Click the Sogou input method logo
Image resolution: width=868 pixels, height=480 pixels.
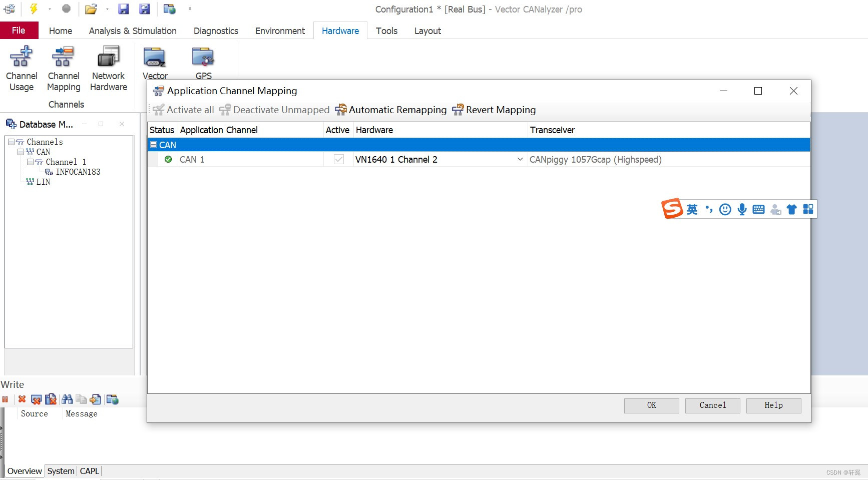(x=672, y=208)
